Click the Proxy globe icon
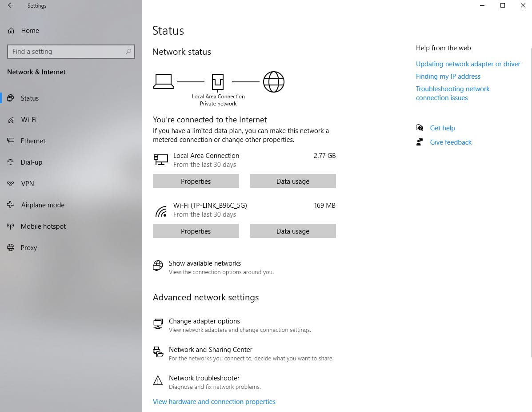Viewport: 532px width, 412px height. [x=11, y=248]
